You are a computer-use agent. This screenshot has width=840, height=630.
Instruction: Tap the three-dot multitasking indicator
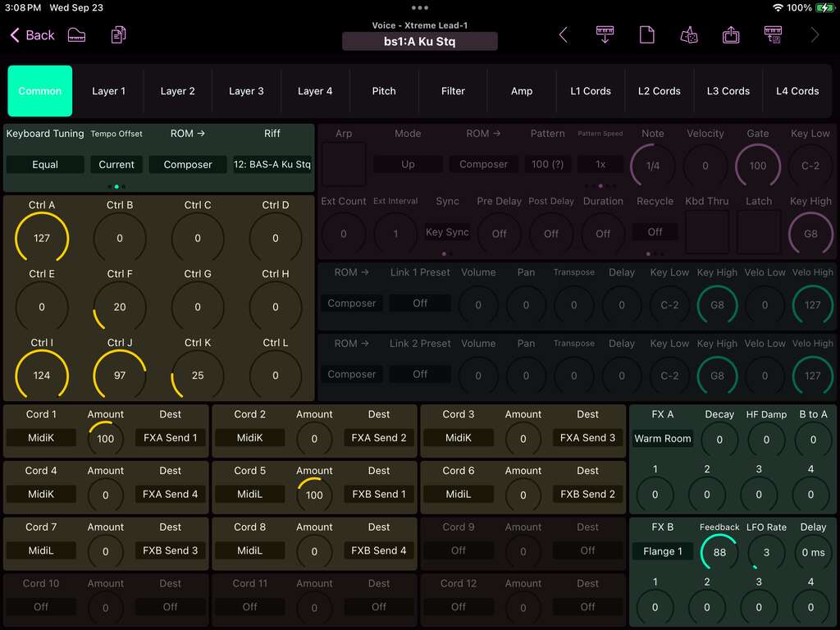[419, 7]
